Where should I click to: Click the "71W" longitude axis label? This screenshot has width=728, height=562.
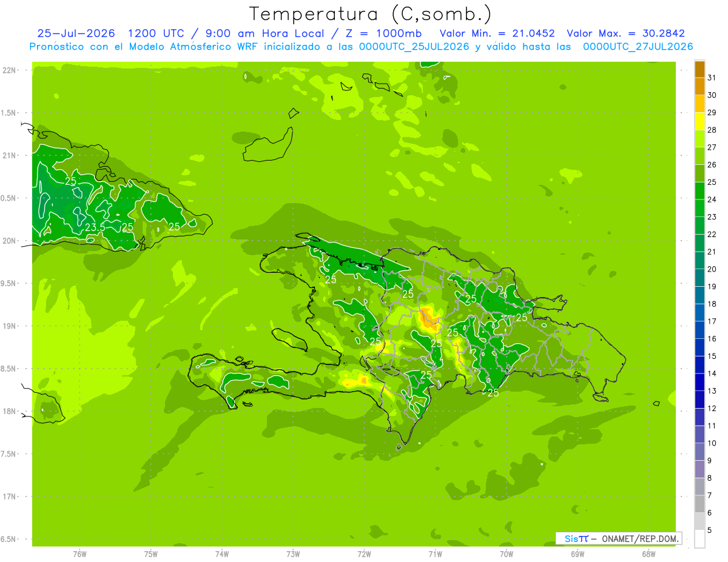click(x=435, y=554)
